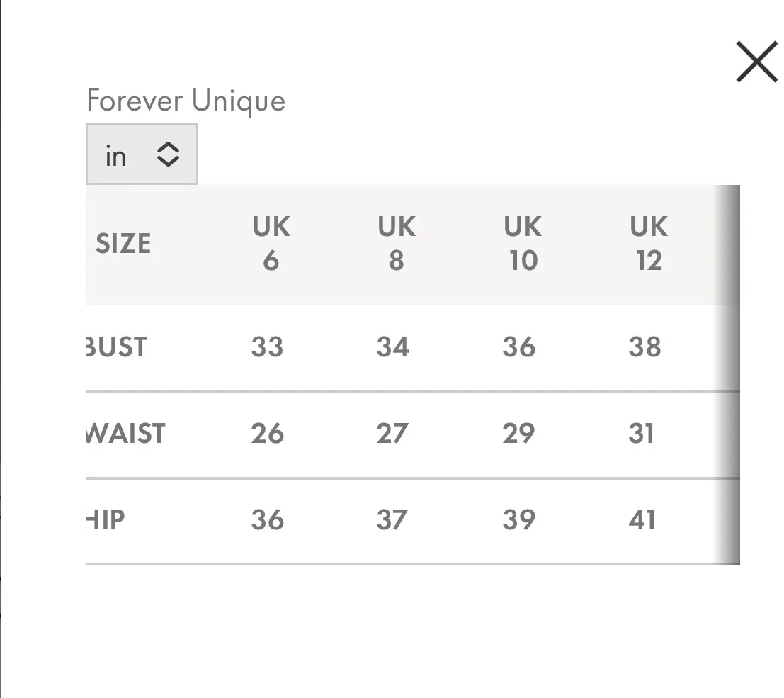The width and height of the screenshot is (784, 698).
Task: Click hip measurement 37 for UK 8
Action: click(392, 520)
